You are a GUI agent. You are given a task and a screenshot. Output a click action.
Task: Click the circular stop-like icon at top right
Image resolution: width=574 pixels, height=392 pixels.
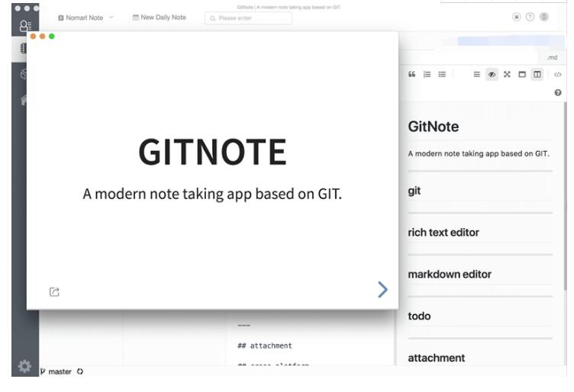click(x=516, y=17)
